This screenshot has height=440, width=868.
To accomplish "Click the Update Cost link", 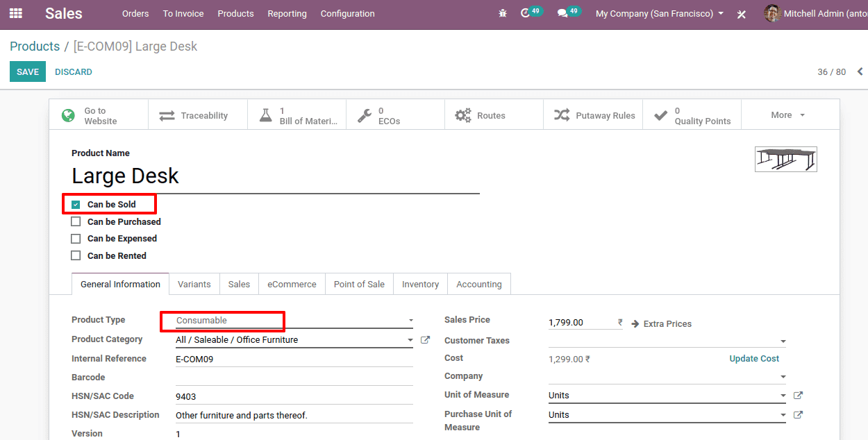I will pyautogui.click(x=754, y=359).
